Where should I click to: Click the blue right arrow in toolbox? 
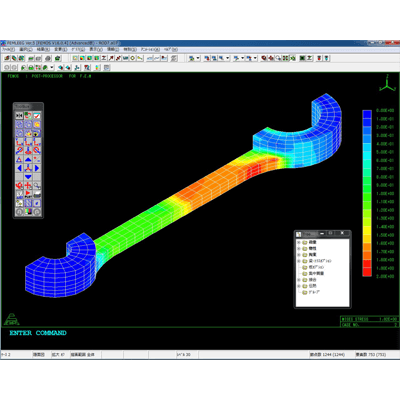pos(37,168)
